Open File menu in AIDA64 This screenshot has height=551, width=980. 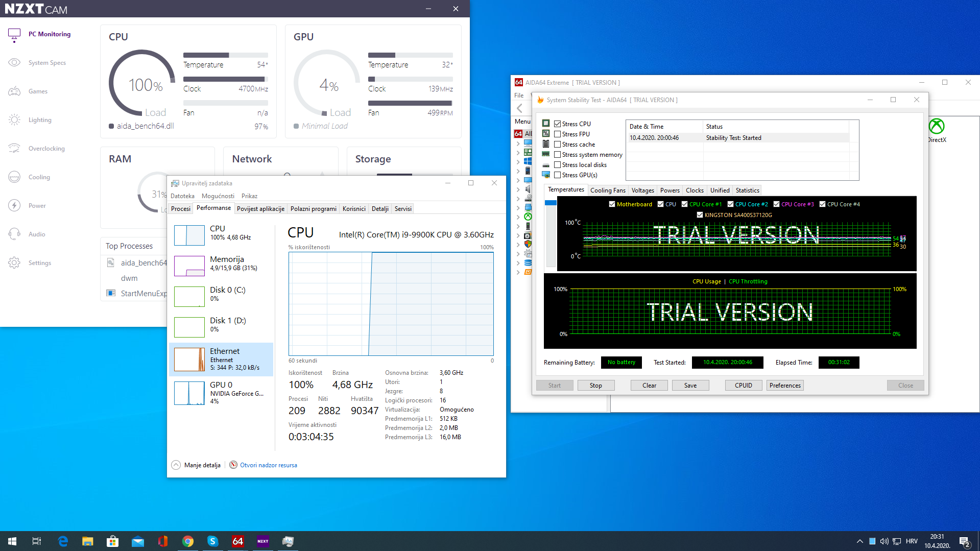(519, 95)
